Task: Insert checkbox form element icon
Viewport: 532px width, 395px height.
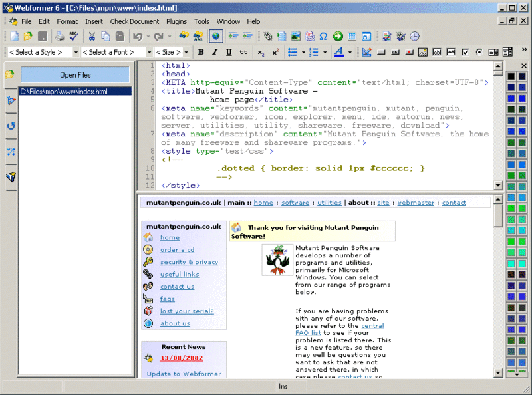Action: 465,52
